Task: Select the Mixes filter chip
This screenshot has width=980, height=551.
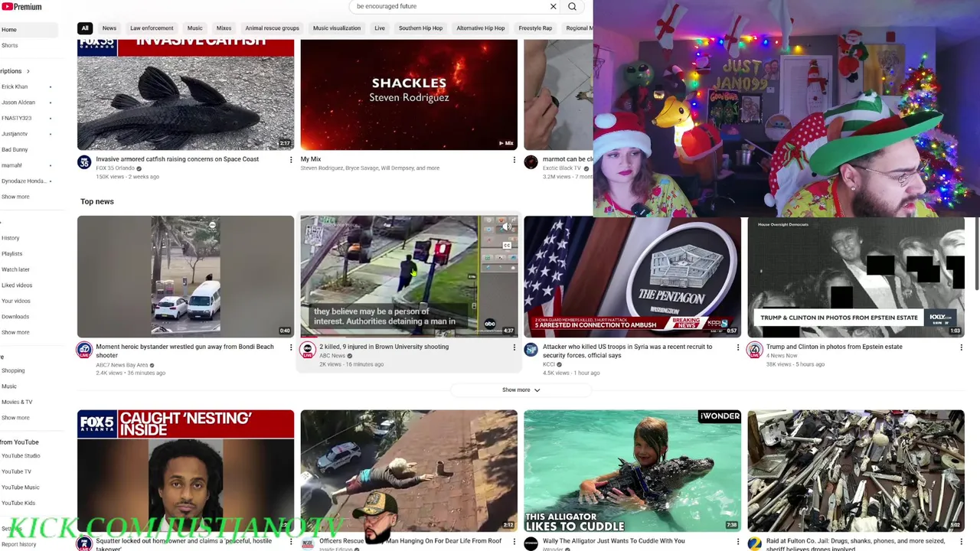Action: pyautogui.click(x=224, y=28)
